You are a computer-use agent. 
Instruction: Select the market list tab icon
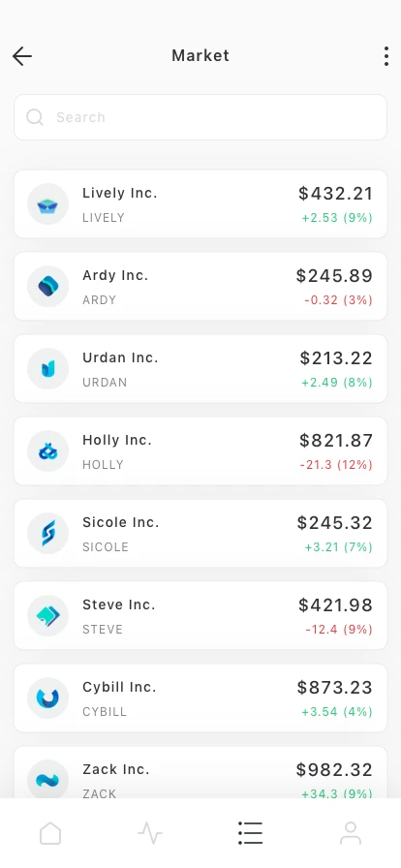coord(250,833)
